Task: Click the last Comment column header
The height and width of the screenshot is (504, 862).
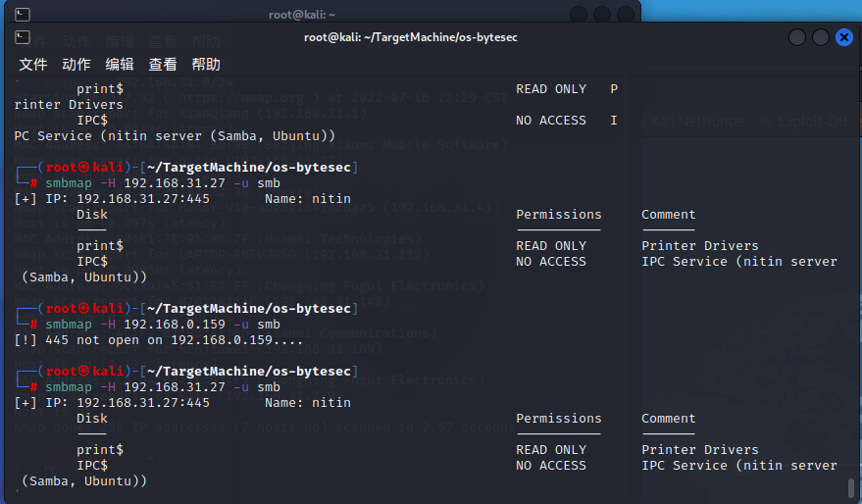Action: point(669,419)
